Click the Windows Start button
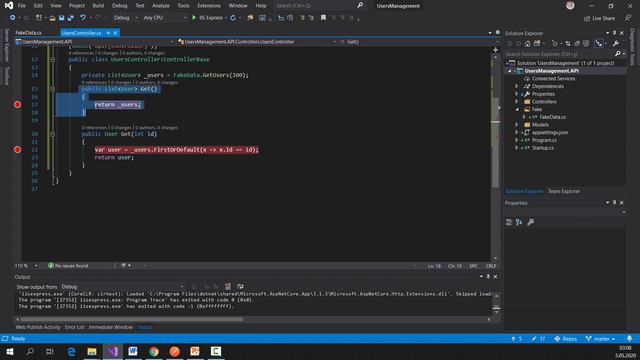This screenshot has width=640, height=360. click(10, 351)
